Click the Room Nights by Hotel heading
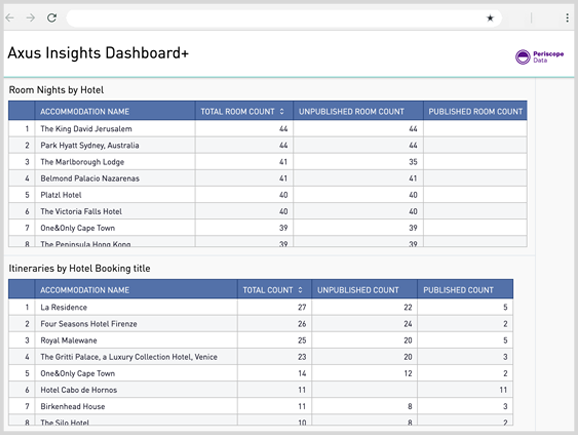The height and width of the screenshot is (435, 578). pyautogui.click(x=56, y=90)
